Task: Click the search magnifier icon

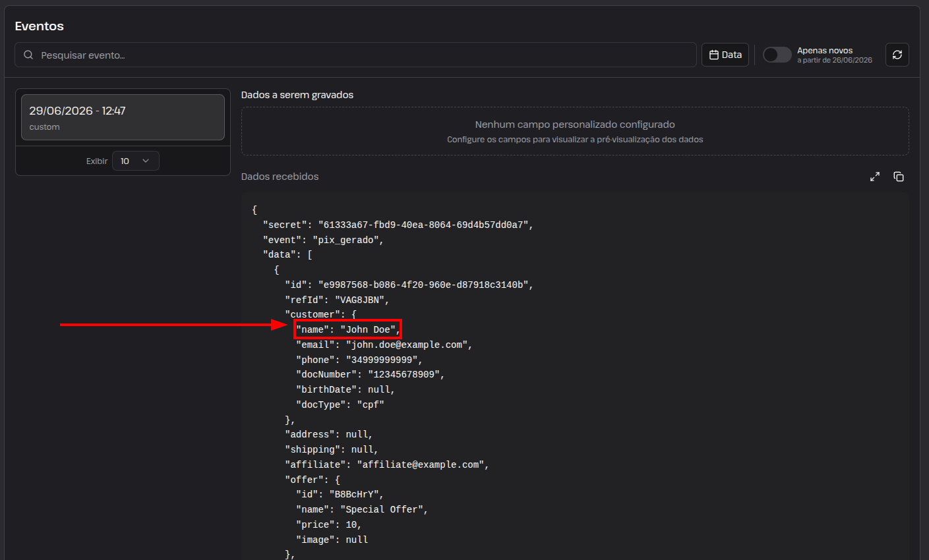Action: click(x=28, y=55)
